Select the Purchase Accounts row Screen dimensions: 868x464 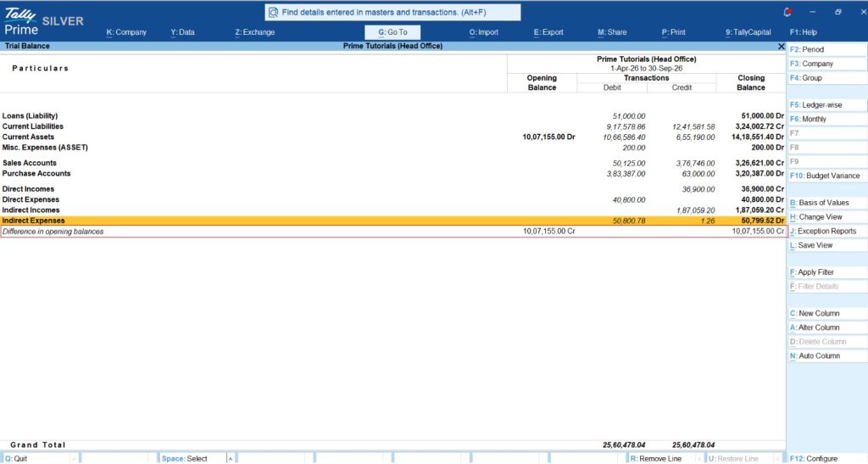(392, 173)
